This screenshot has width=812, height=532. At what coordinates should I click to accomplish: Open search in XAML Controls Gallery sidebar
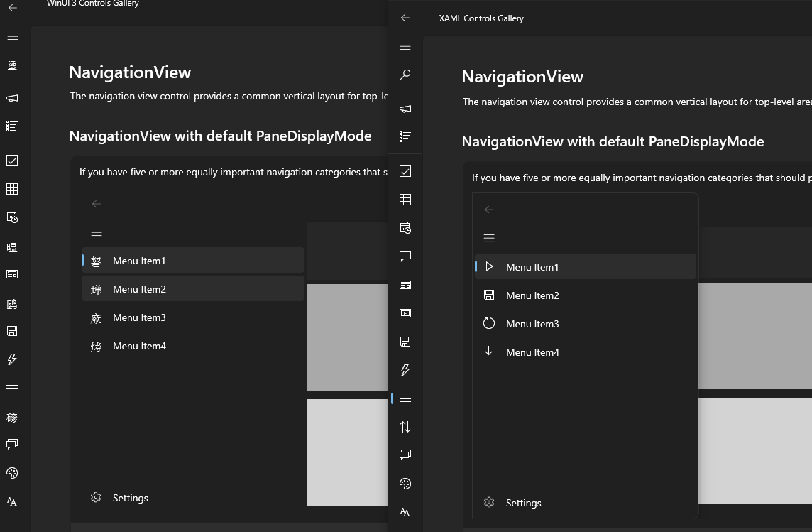click(405, 75)
